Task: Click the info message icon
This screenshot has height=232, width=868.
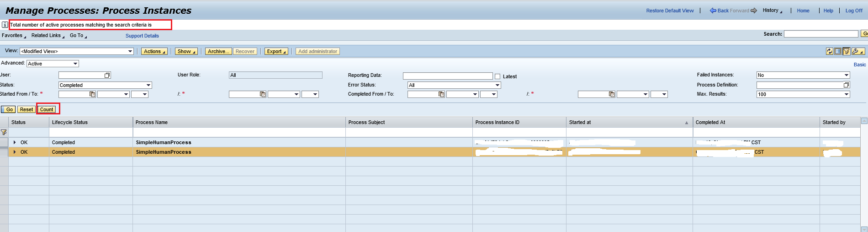Action: (5, 25)
